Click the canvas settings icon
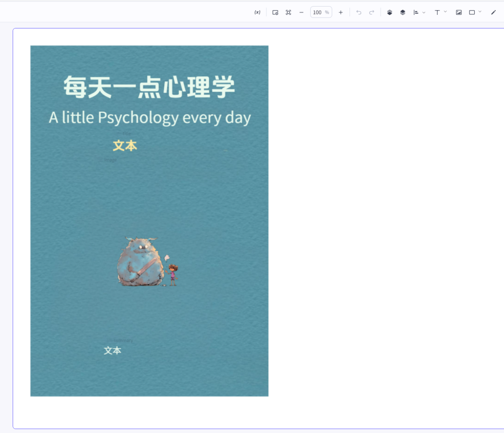504x433 pixels. pyautogui.click(x=275, y=12)
